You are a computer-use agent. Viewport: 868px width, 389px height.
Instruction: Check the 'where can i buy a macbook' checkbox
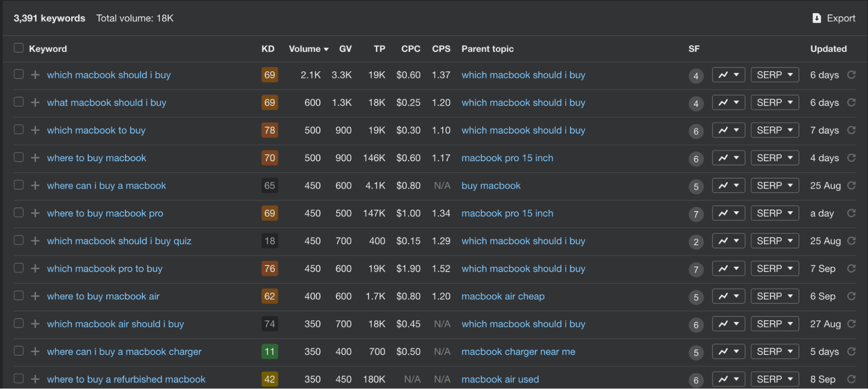pos(19,185)
